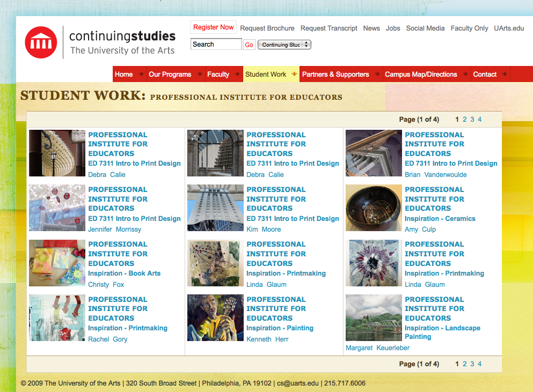The image size is (533, 392).
Task: Click the Register Now link
Action: (x=213, y=27)
